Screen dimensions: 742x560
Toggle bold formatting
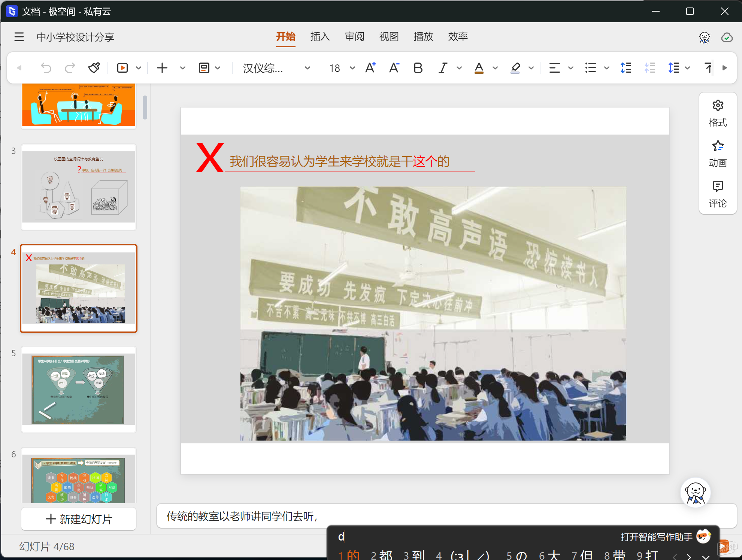418,68
